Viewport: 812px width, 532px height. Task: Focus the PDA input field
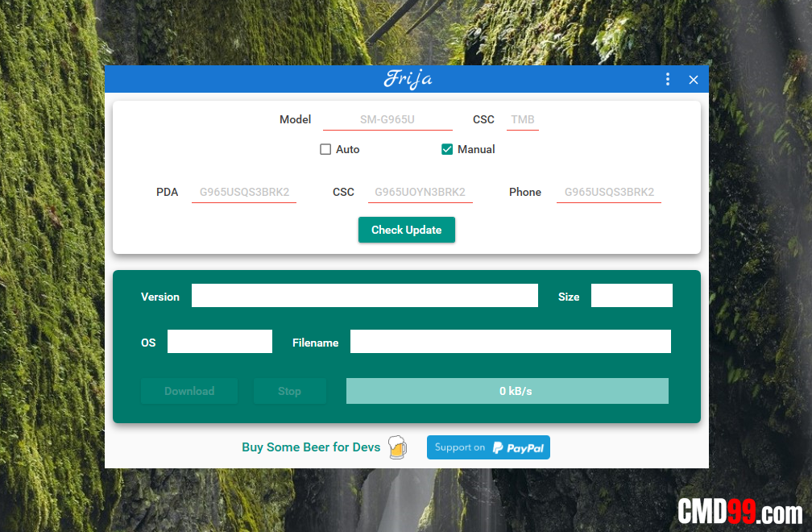pyautogui.click(x=244, y=192)
